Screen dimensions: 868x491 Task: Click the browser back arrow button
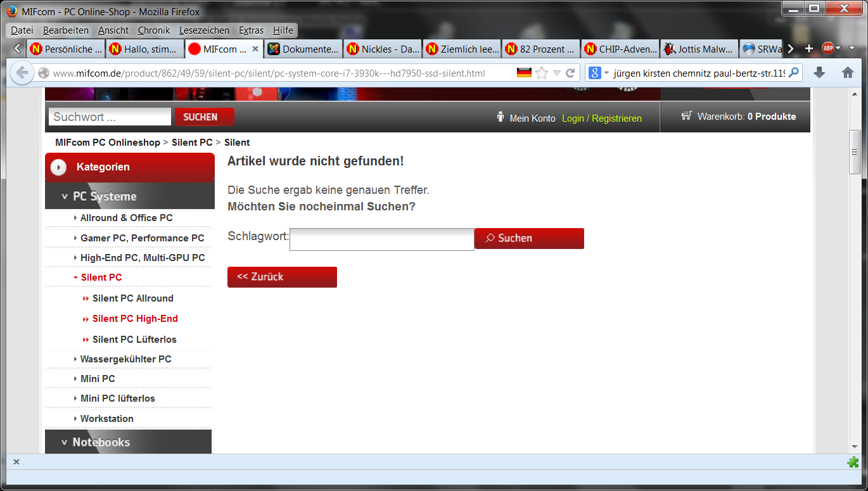(22, 73)
